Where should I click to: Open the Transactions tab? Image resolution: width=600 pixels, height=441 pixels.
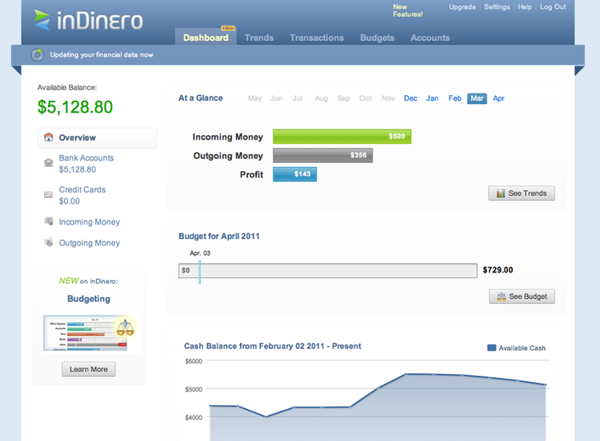click(x=316, y=38)
